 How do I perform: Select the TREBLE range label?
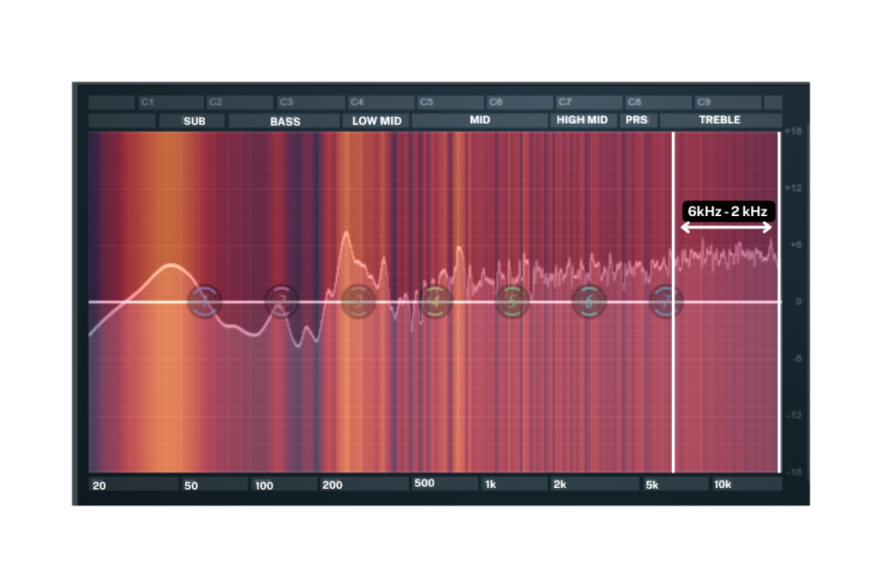(x=720, y=121)
